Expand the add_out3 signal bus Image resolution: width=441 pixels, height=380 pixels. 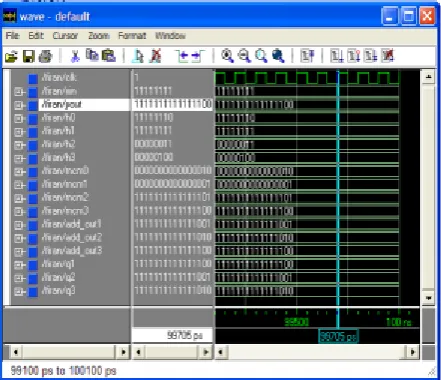19,252
